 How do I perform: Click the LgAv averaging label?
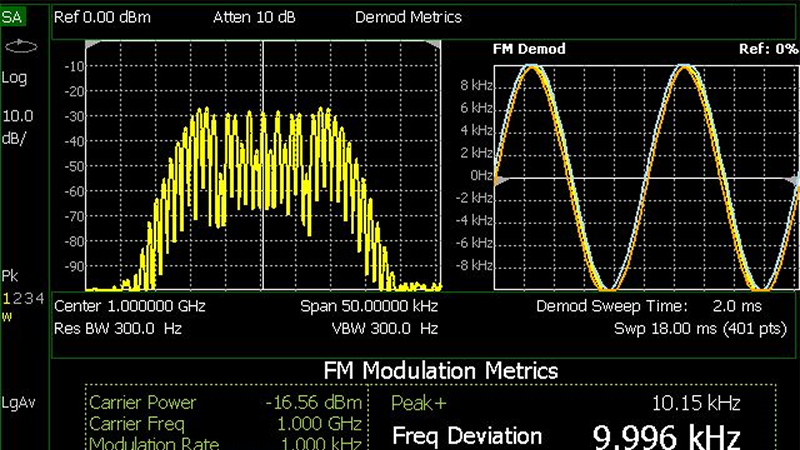click(18, 403)
